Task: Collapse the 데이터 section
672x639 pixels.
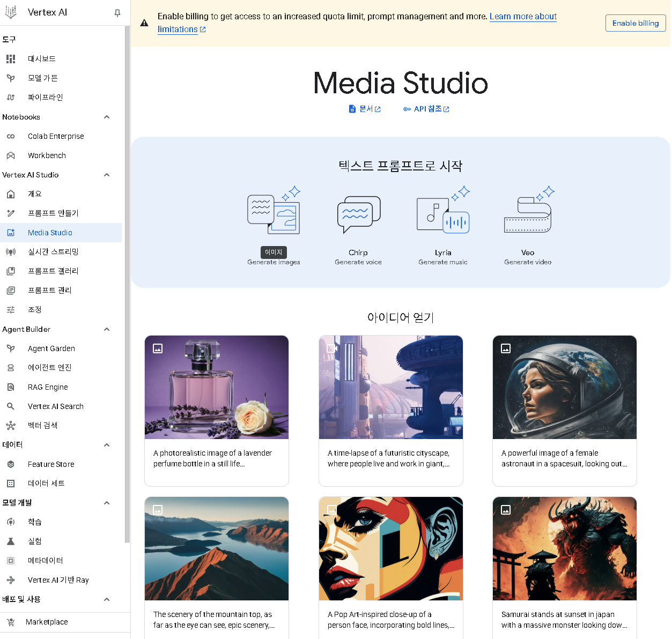Action: pyautogui.click(x=107, y=445)
